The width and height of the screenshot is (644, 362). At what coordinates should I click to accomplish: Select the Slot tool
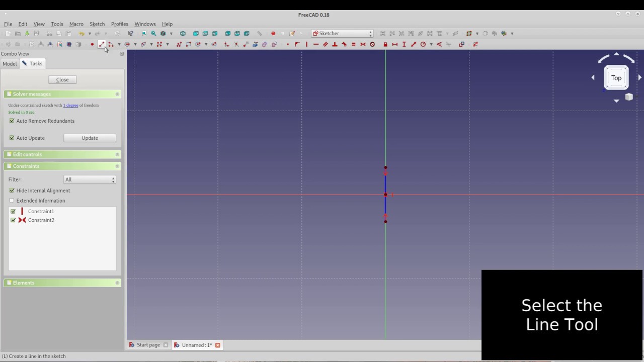(x=214, y=44)
